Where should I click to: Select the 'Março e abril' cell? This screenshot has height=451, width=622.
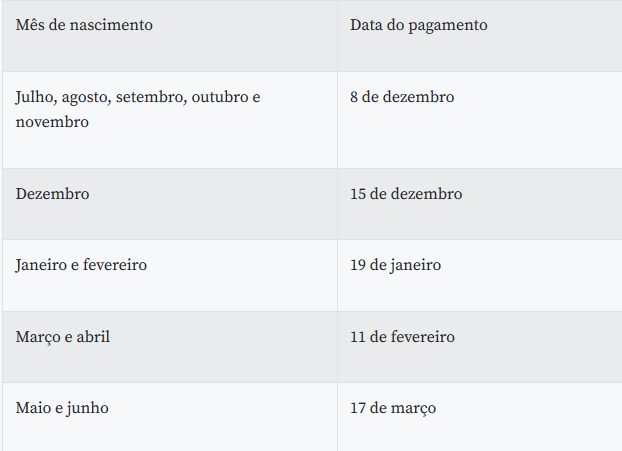coord(63,337)
